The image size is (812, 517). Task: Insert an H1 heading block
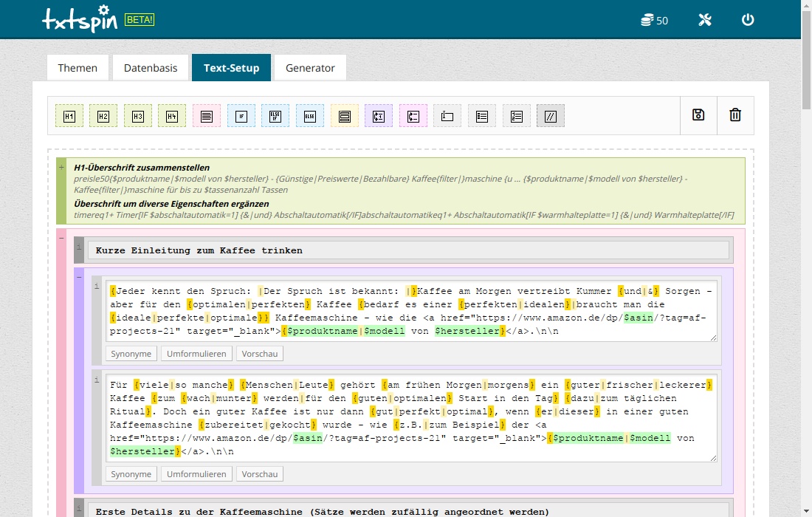tap(69, 116)
